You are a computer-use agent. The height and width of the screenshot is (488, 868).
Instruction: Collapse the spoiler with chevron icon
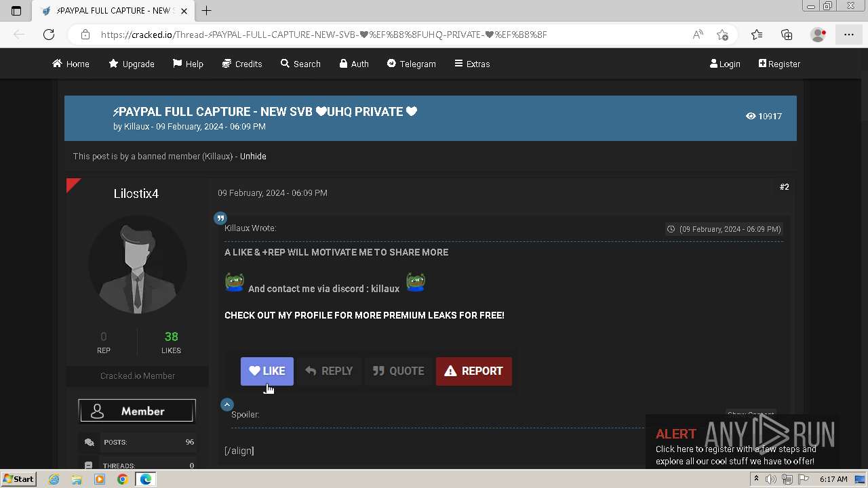(x=227, y=405)
